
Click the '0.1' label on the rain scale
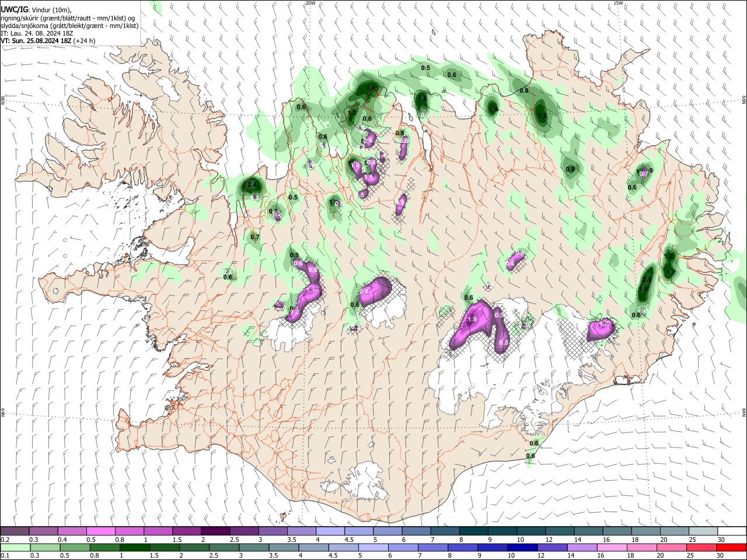(4, 556)
